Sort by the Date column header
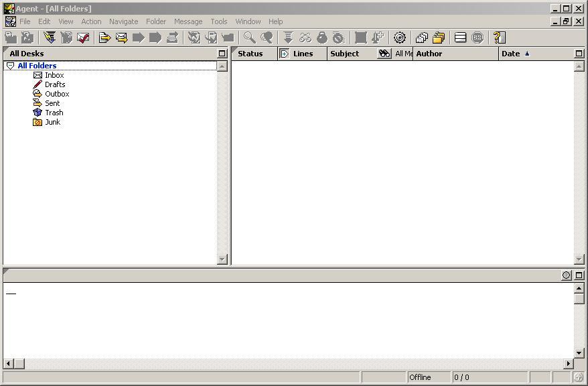 pyautogui.click(x=512, y=54)
